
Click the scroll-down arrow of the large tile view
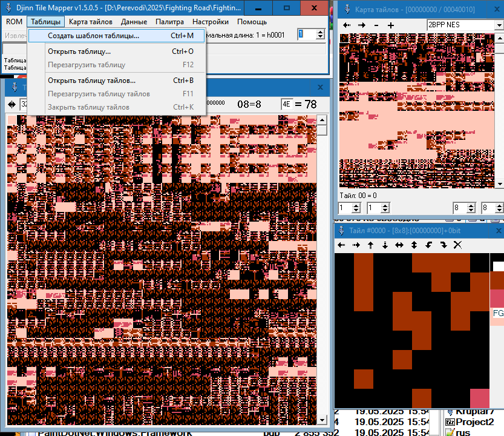tap(322, 420)
